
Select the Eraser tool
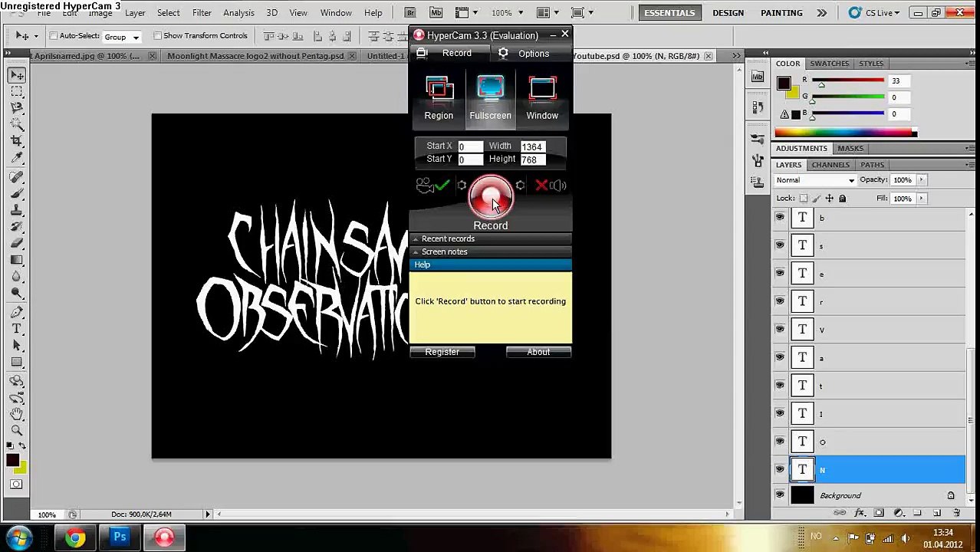17,243
